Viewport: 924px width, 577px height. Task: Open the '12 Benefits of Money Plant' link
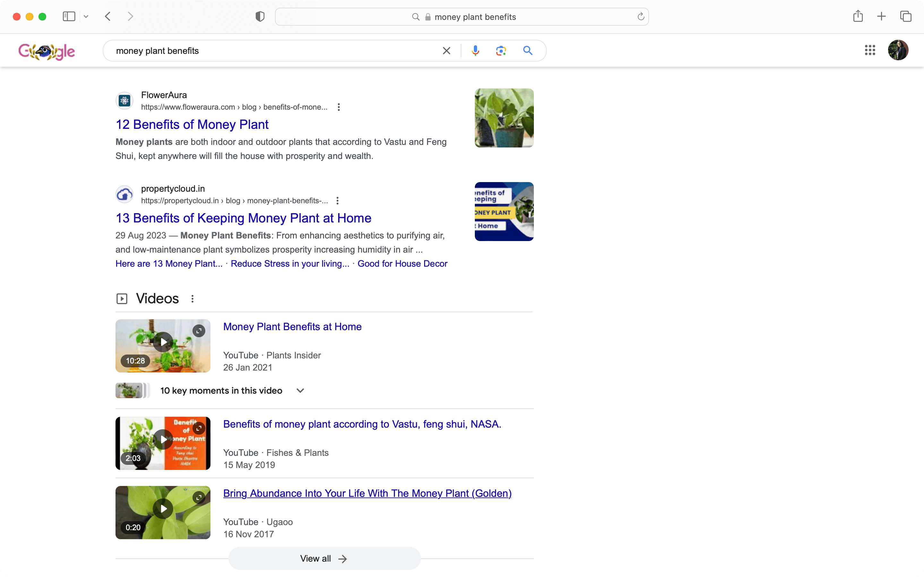192,124
